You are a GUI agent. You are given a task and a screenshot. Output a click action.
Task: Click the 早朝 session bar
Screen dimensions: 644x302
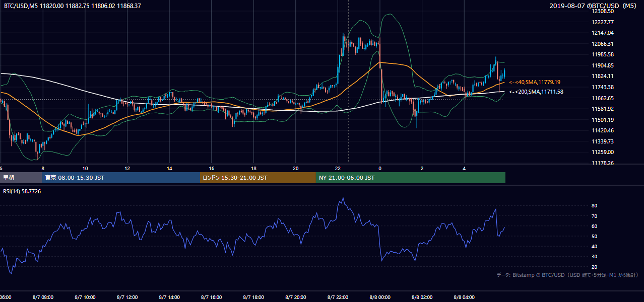point(21,178)
